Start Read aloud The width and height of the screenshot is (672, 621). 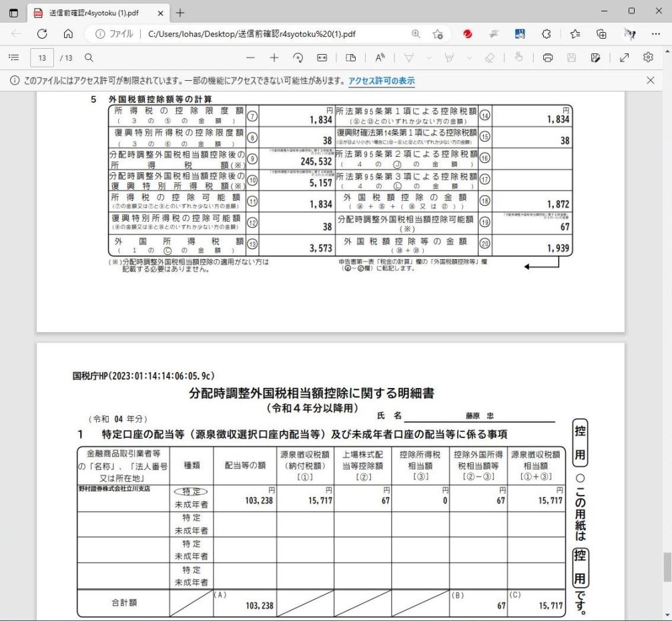pyautogui.click(x=380, y=58)
